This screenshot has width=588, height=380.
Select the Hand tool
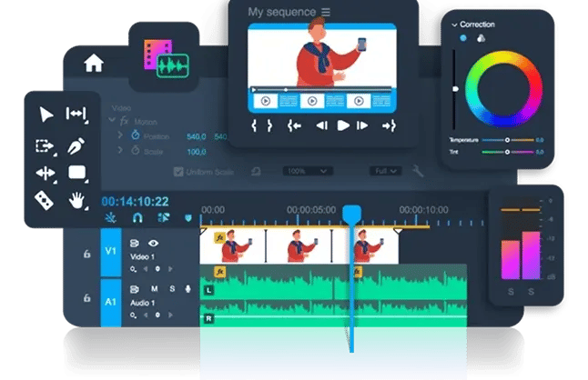(x=76, y=200)
